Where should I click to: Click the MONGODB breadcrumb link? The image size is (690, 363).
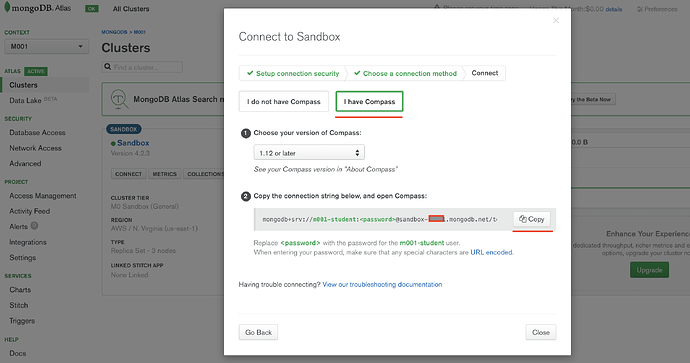pos(114,32)
